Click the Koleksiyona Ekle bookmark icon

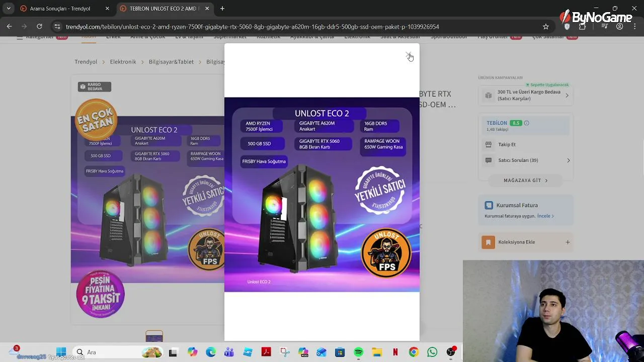click(x=488, y=242)
